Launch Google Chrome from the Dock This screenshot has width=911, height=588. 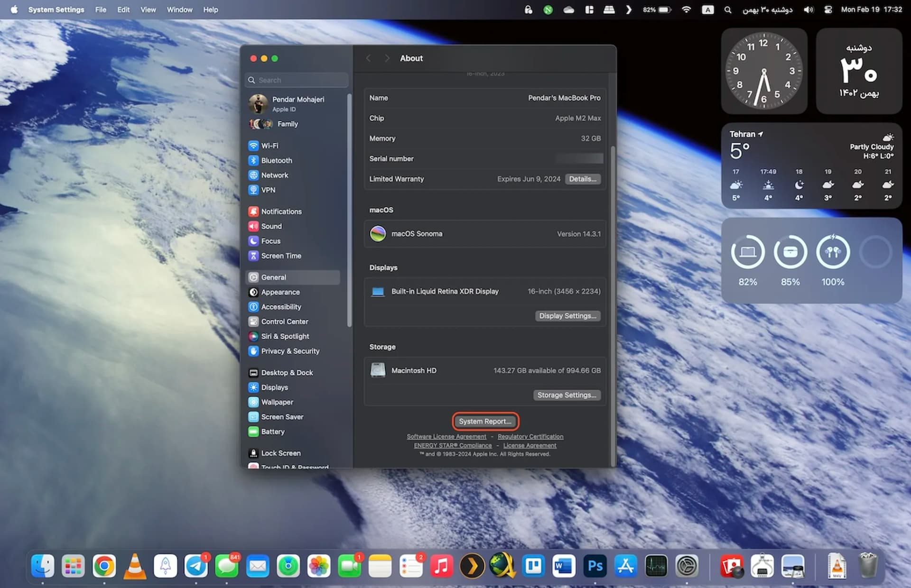pos(104,566)
